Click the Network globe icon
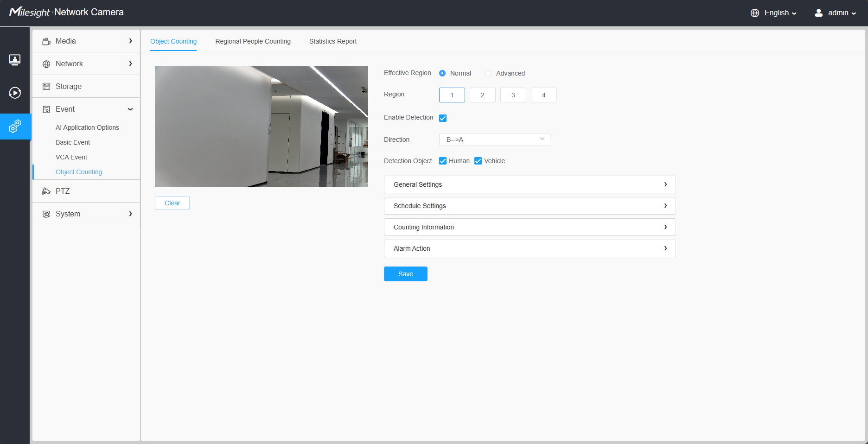 click(46, 64)
